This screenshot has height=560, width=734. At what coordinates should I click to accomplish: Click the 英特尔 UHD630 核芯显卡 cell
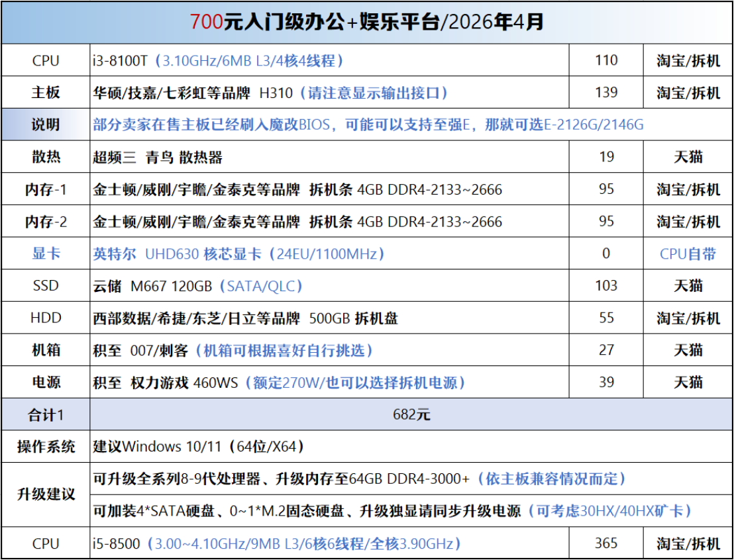click(329, 254)
